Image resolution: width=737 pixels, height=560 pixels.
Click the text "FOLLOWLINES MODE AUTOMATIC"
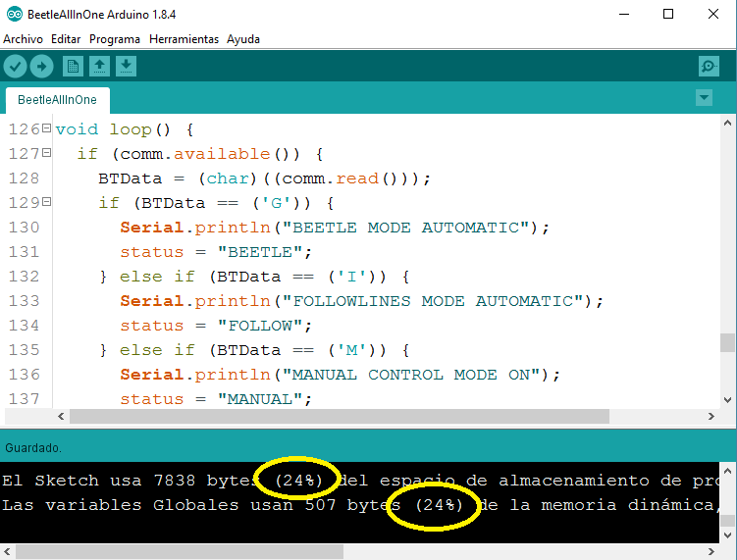(x=433, y=301)
